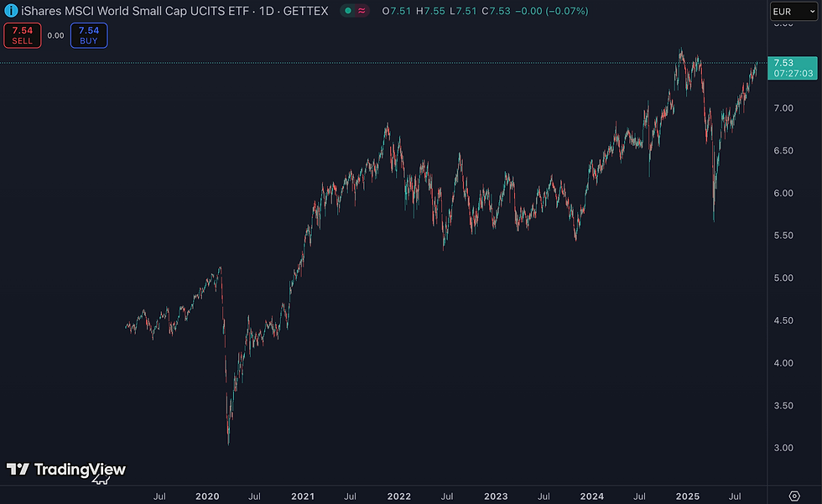Click the 3.50 price scale label

(x=783, y=406)
